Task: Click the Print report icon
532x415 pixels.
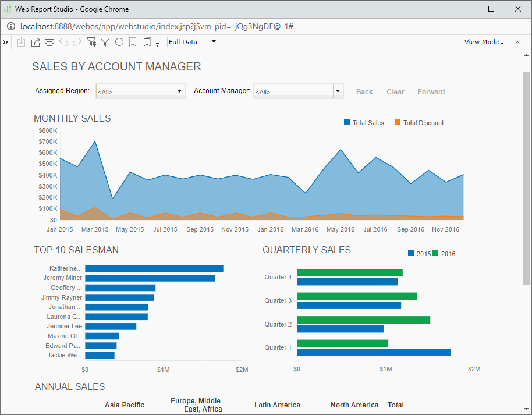Action: pyautogui.click(x=49, y=42)
